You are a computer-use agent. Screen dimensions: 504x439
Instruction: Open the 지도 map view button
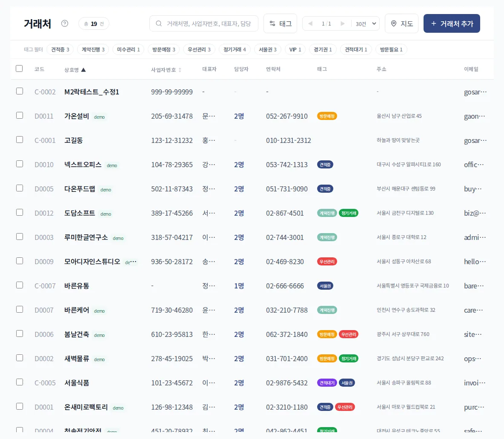pyautogui.click(x=401, y=23)
